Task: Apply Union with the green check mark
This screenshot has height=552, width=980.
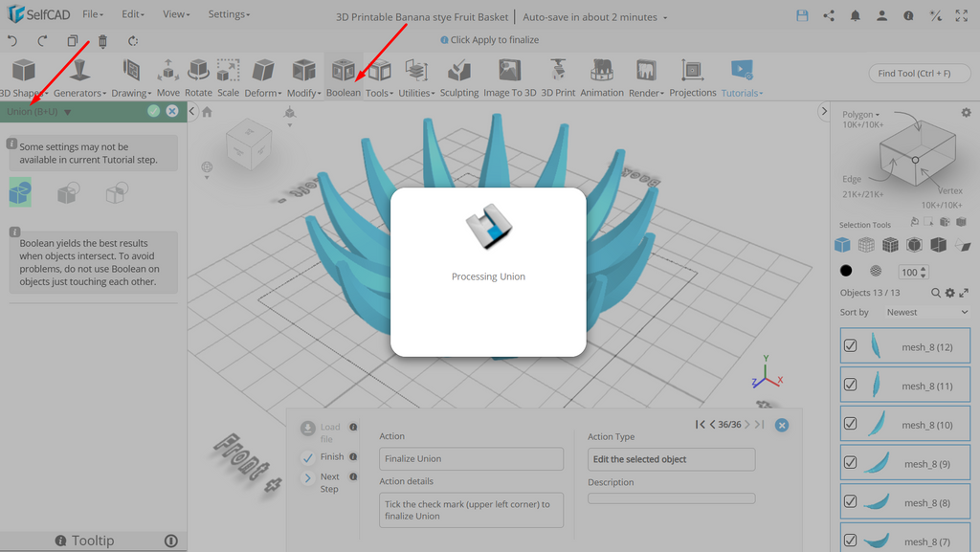Action: [154, 111]
